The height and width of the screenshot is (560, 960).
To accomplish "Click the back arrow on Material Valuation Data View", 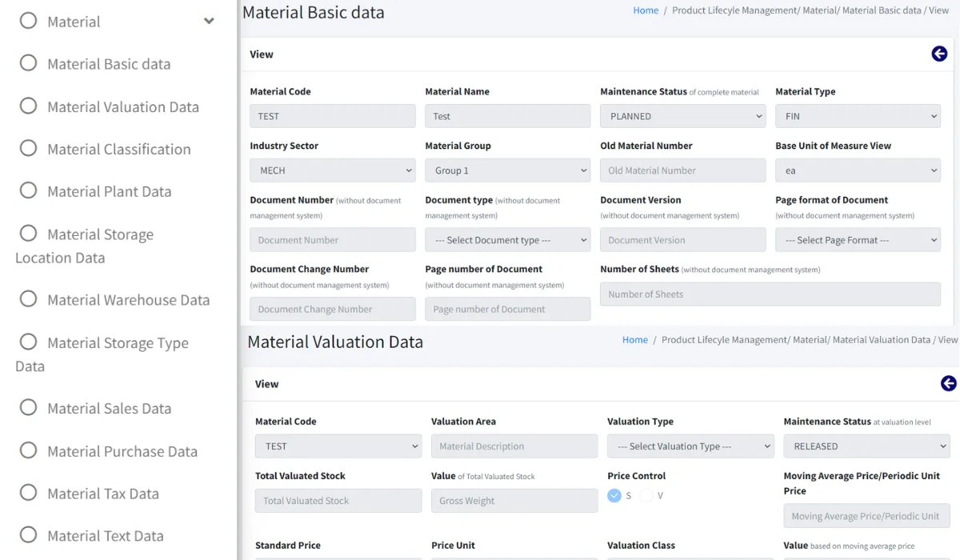I will point(949,383).
